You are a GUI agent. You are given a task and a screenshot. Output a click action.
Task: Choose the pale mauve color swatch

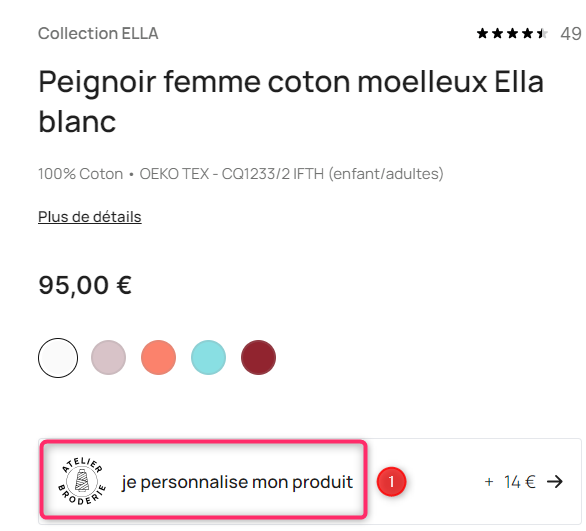point(108,358)
